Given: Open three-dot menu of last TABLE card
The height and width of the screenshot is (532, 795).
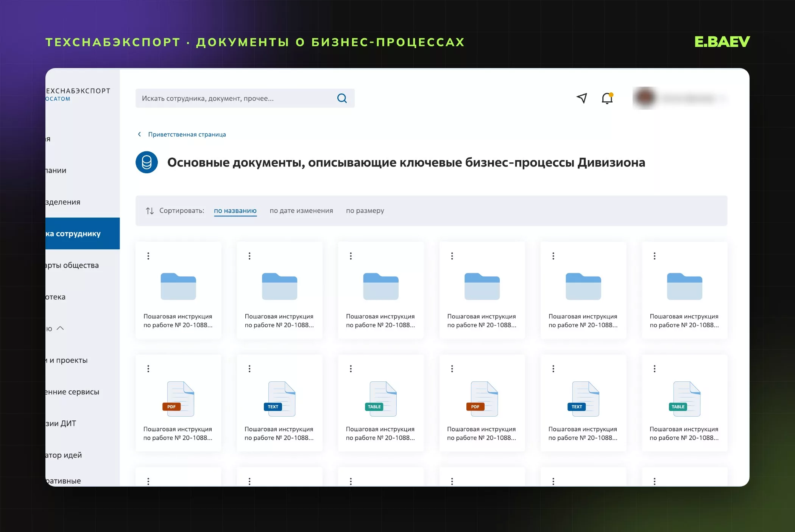Looking at the screenshot, I should point(655,369).
